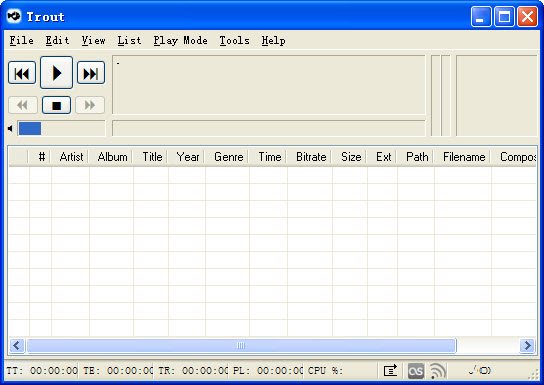Stop playback with the Stop button

coord(57,105)
